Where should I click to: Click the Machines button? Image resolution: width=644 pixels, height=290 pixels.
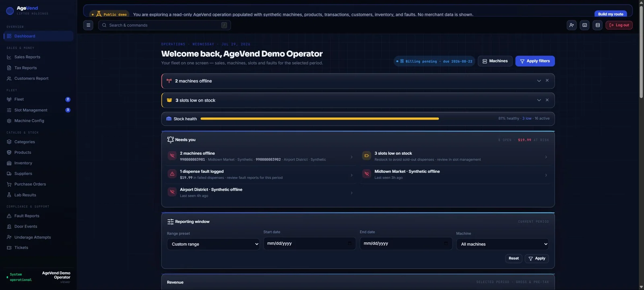tap(495, 61)
